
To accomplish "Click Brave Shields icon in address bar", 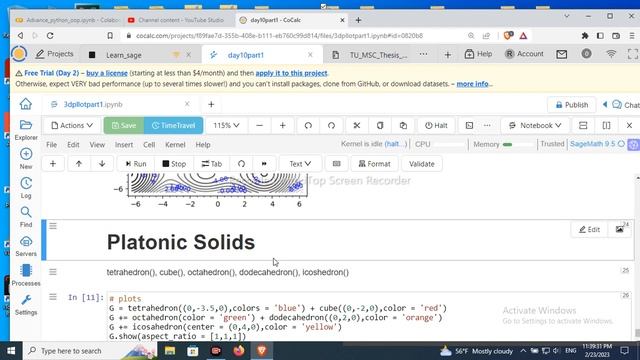I will 508,36.
